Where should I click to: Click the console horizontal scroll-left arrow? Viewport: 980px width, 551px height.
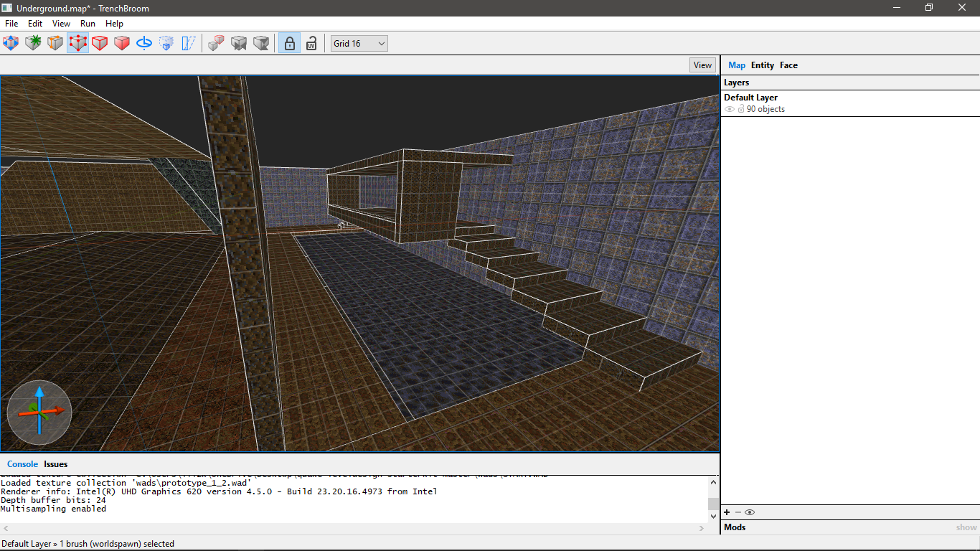[6, 528]
